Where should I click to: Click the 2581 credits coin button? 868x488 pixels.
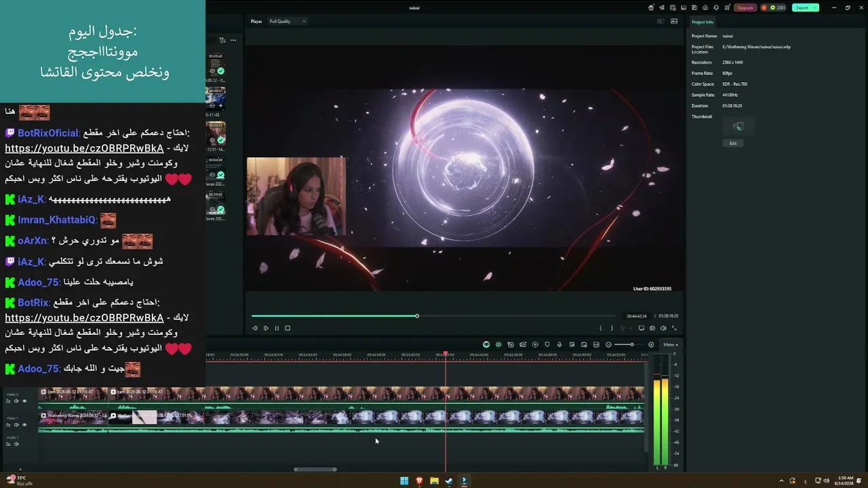pyautogui.click(x=773, y=7)
